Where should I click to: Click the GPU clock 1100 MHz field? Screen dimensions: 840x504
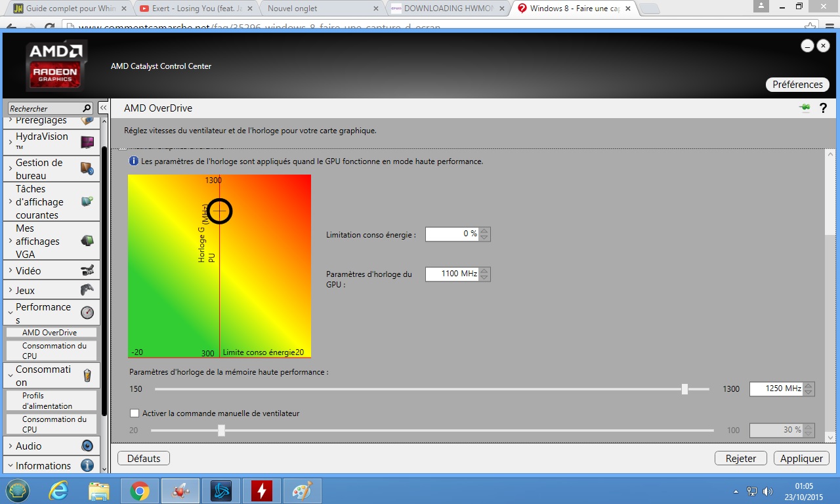click(x=452, y=274)
